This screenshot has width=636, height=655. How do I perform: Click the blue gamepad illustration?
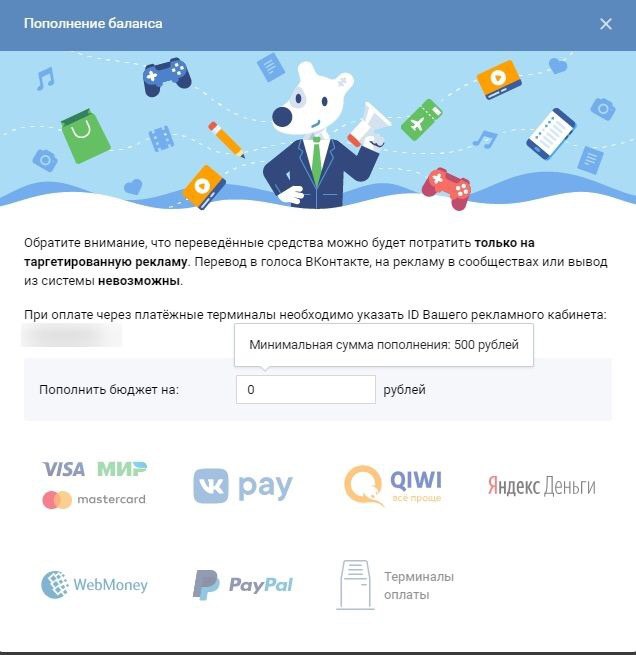167,77
